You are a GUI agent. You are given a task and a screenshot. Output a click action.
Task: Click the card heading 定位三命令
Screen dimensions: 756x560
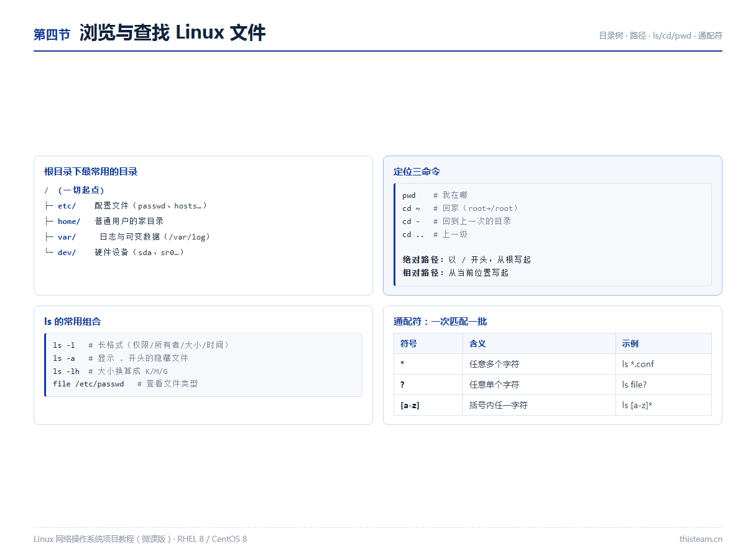(417, 172)
